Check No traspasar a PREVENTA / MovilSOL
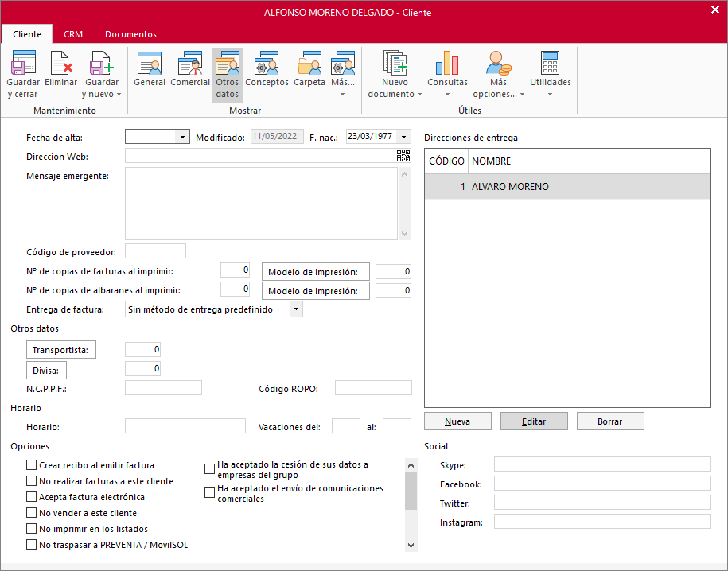728x571 pixels. pyautogui.click(x=32, y=544)
